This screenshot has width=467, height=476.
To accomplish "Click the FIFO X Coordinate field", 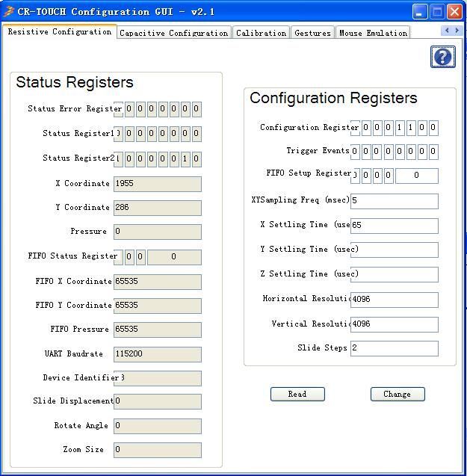I will point(158,282).
